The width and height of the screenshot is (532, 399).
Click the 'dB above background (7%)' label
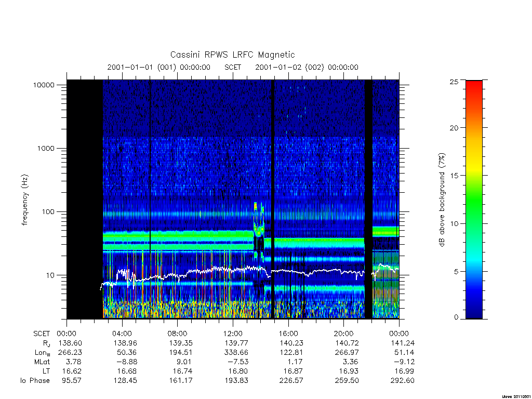(x=442, y=200)
